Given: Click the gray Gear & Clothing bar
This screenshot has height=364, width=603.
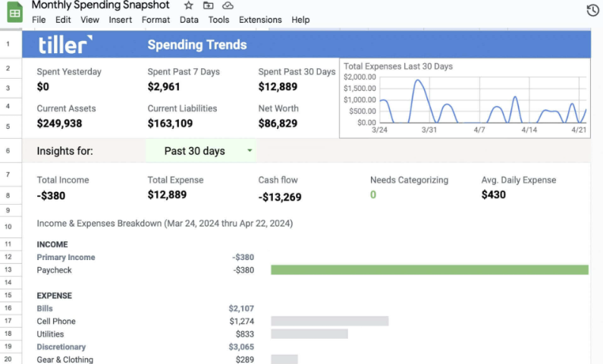Looking at the screenshot, I should 284,359.
